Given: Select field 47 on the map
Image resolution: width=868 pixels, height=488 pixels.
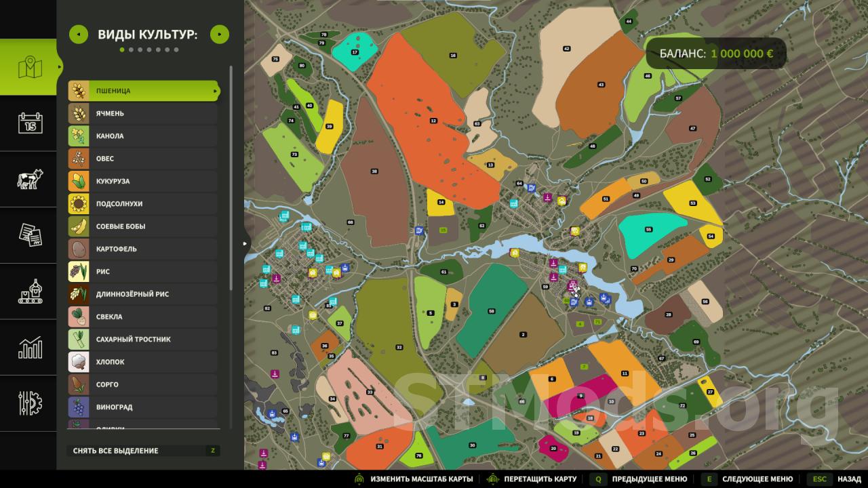Looking at the screenshot, I should tap(692, 128).
